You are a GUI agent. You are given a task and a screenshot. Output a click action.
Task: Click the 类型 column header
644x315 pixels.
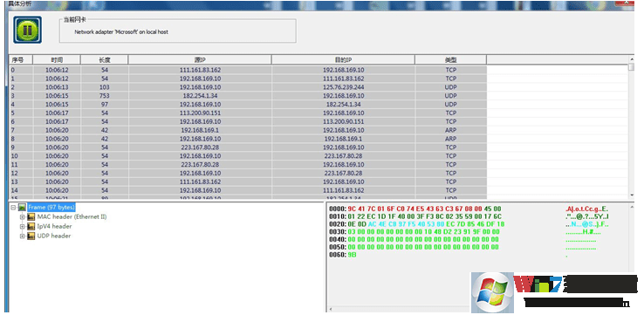(450, 60)
